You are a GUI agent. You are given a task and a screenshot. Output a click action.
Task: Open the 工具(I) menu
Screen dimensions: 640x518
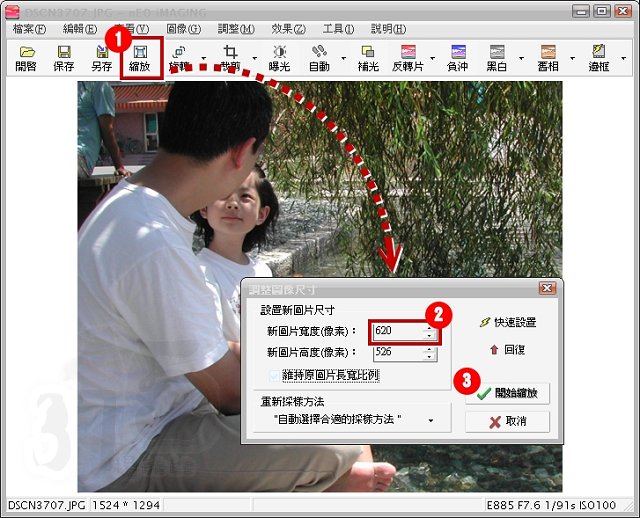click(338, 29)
